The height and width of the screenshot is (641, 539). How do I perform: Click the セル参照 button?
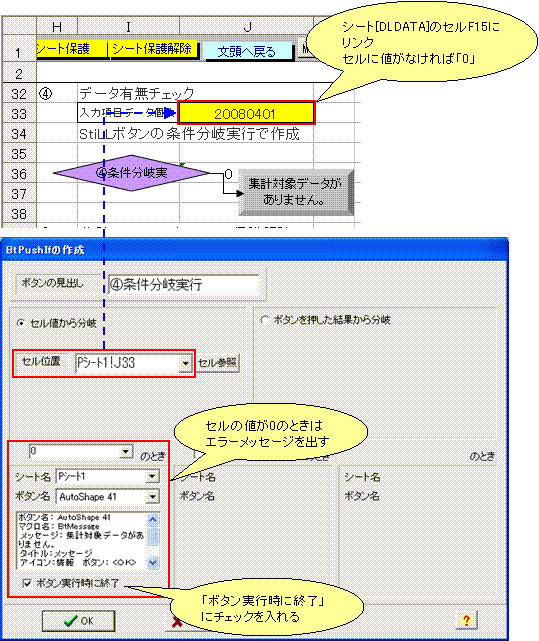(x=218, y=363)
